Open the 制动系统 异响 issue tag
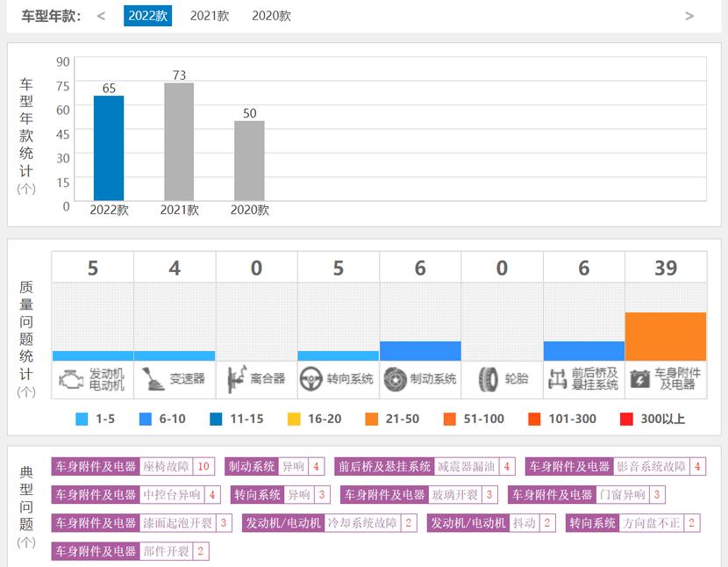The height and width of the screenshot is (567, 728). click(x=275, y=467)
